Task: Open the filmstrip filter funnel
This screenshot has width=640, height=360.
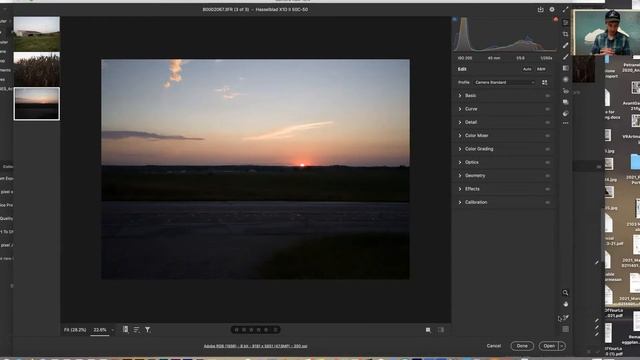Action: pyautogui.click(x=147, y=329)
